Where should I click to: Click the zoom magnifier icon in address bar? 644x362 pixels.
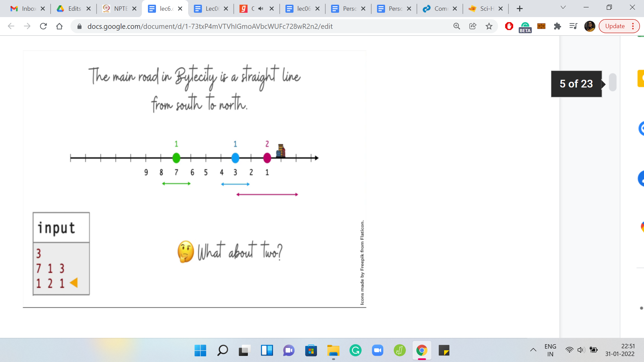(x=457, y=26)
